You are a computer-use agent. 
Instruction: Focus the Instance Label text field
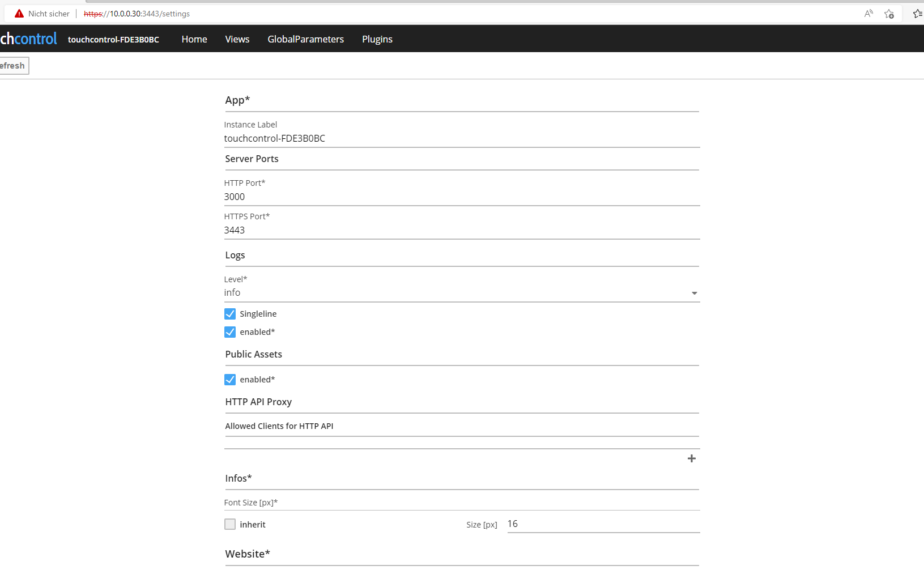(x=461, y=138)
